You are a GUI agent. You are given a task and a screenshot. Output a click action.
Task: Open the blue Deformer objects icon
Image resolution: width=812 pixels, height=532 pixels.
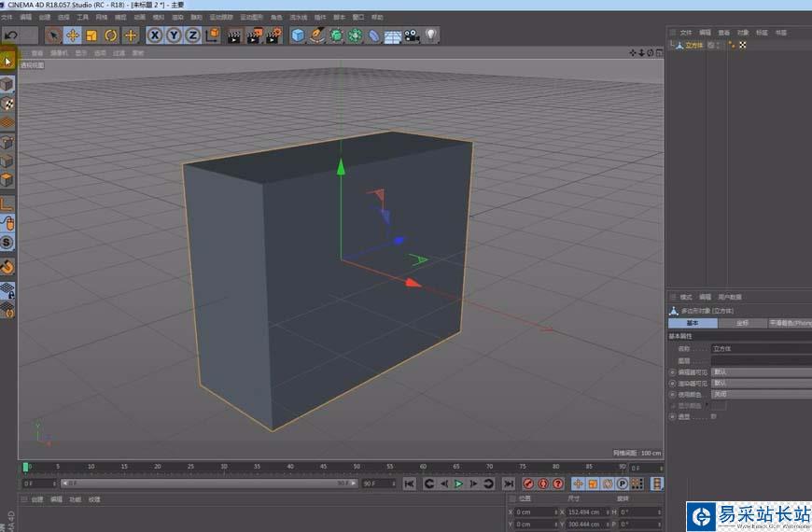tap(374, 35)
